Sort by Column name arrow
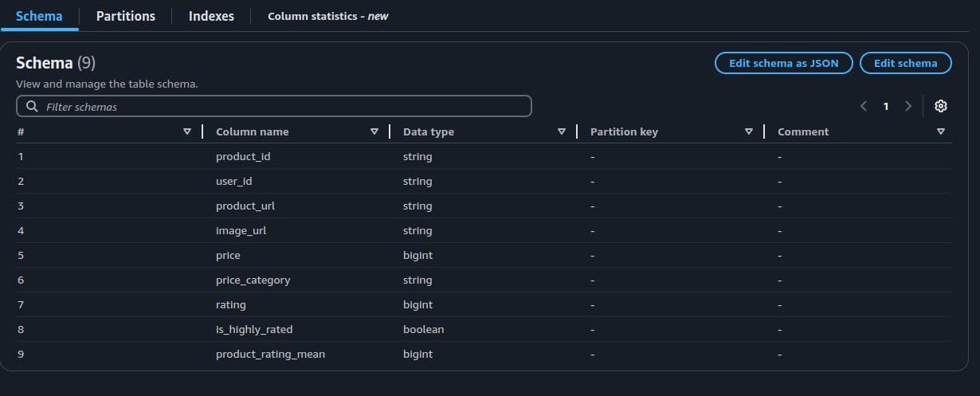Viewport: 980px width, 396px height. coord(374,131)
